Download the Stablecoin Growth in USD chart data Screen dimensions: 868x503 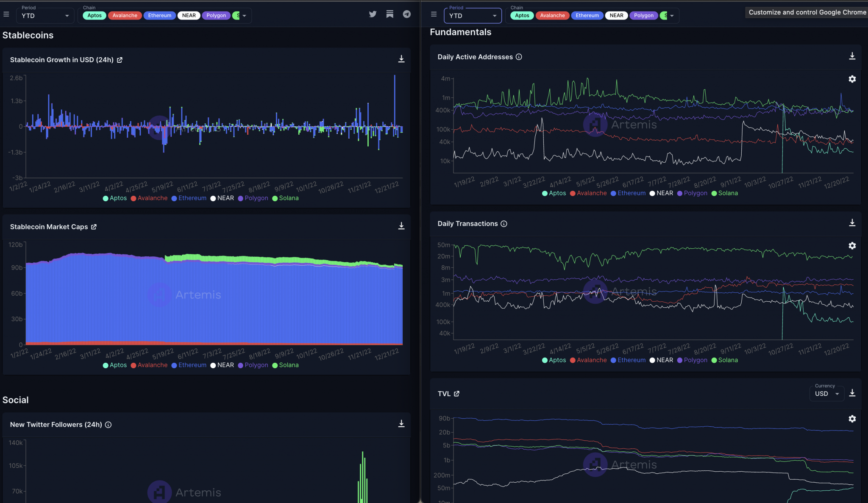coord(401,59)
